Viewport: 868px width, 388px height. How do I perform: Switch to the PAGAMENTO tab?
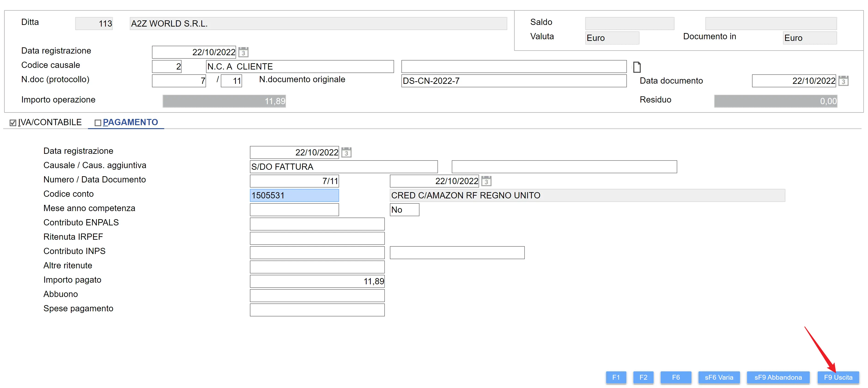pos(130,122)
